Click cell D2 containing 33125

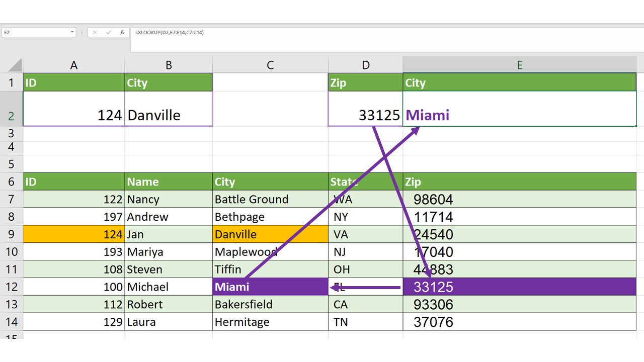coord(366,109)
